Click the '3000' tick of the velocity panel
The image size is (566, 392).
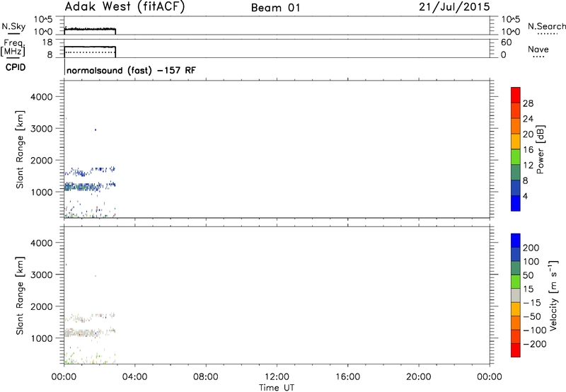tap(42, 275)
